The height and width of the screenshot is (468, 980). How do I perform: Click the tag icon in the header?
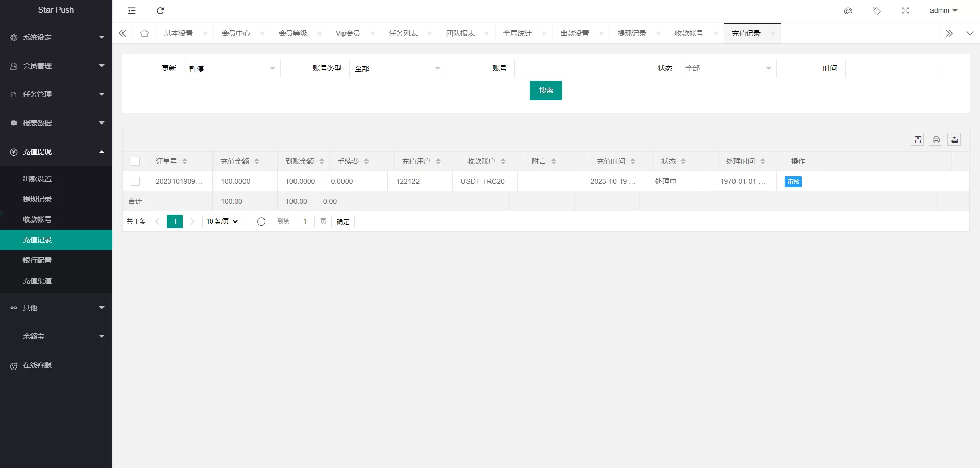point(877,10)
